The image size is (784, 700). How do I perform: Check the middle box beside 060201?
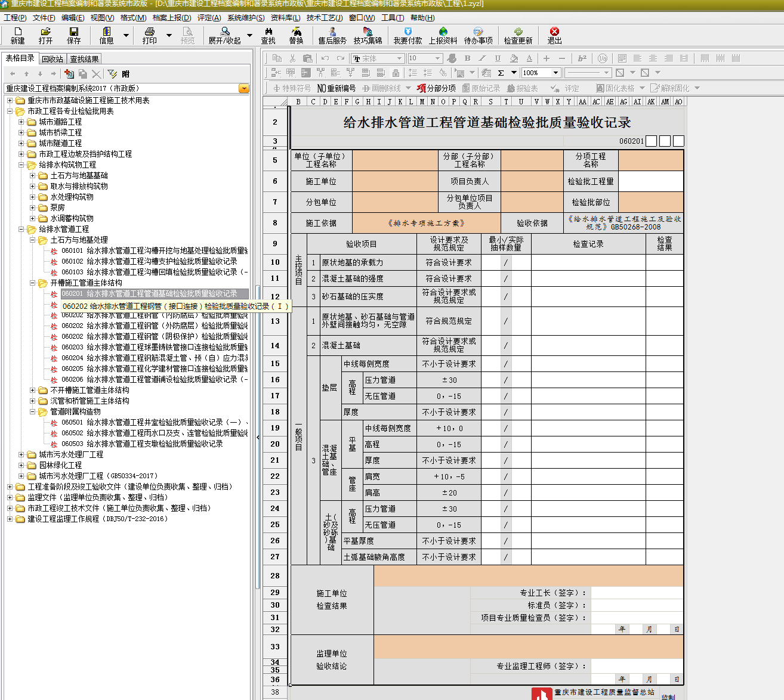pyautogui.click(x=665, y=141)
